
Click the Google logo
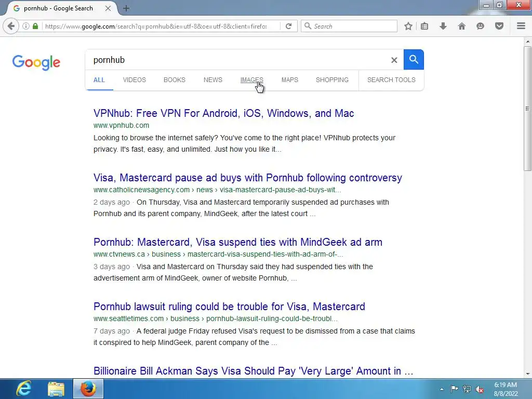pos(36,62)
